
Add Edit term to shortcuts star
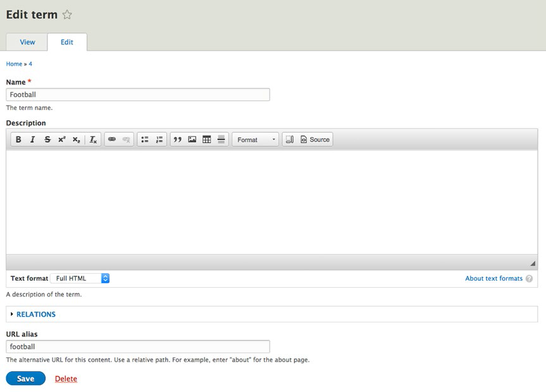coord(67,15)
